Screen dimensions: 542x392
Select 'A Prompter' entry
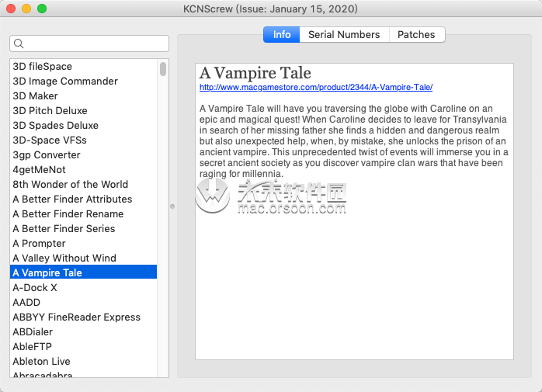[83, 244]
